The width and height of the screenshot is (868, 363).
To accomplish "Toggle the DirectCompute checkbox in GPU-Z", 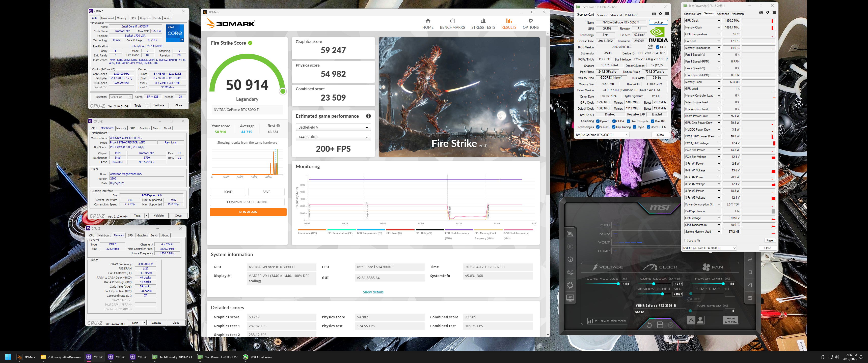I will (629, 121).
